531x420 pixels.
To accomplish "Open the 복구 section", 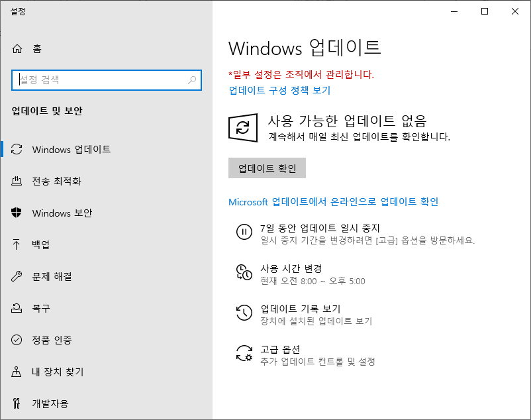I will 40,308.
